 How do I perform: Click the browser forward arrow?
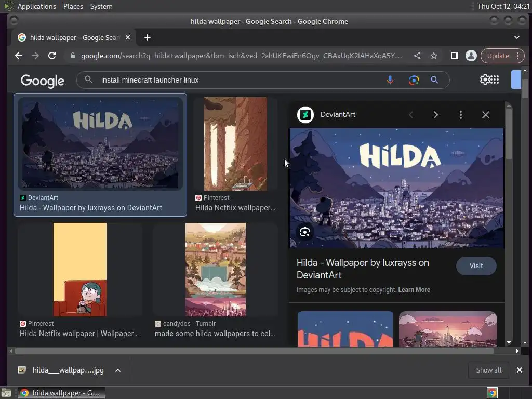coord(35,56)
